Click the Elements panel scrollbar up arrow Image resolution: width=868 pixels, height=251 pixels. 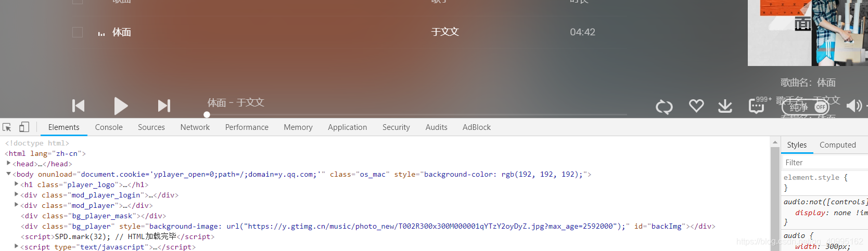(x=775, y=142)
